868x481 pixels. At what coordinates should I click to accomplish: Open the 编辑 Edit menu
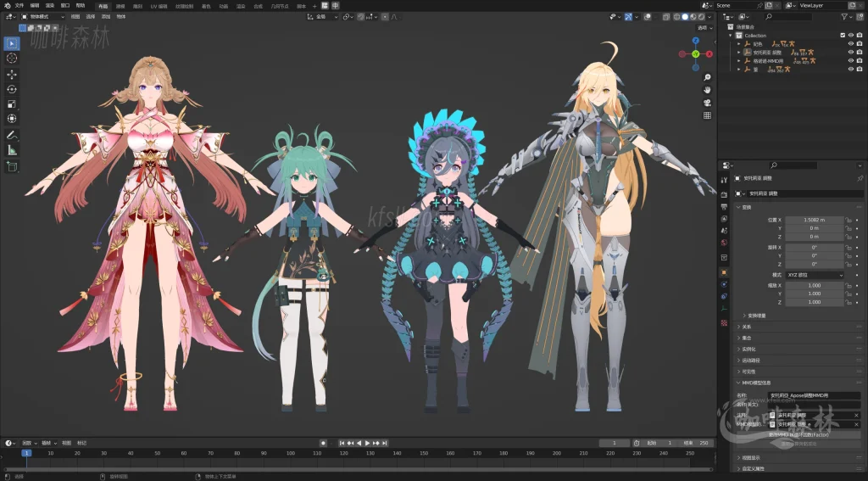pyautogui.click(x=35, y=6)
